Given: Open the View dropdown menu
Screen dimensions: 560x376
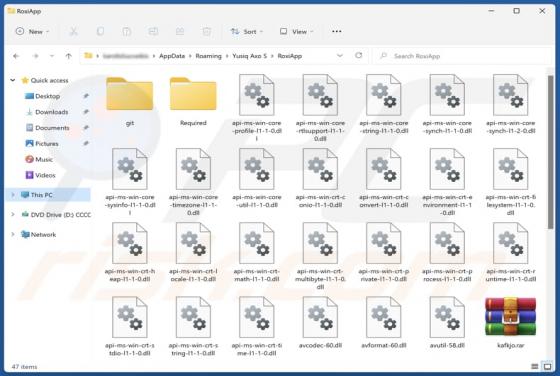Looking at the screenshot, I should (x=297, y=31).
